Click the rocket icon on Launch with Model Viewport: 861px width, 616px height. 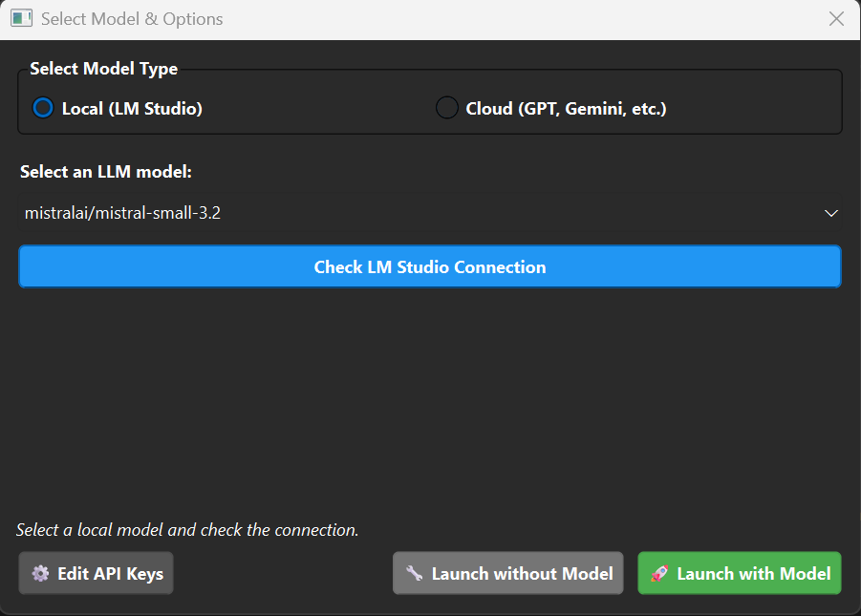point(659,573)
